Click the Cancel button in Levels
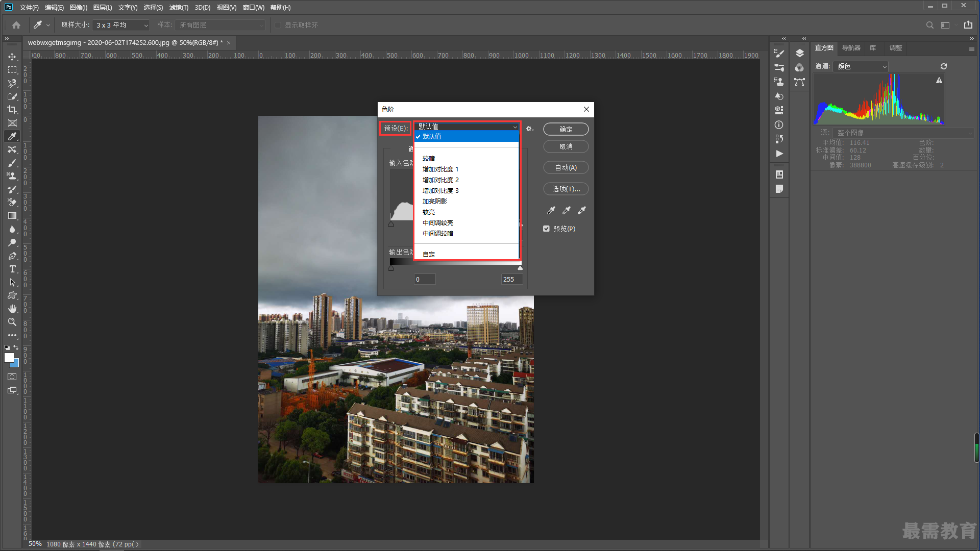Image resolution: width=980 pixels, height=551 pixels. click(566, 146)
